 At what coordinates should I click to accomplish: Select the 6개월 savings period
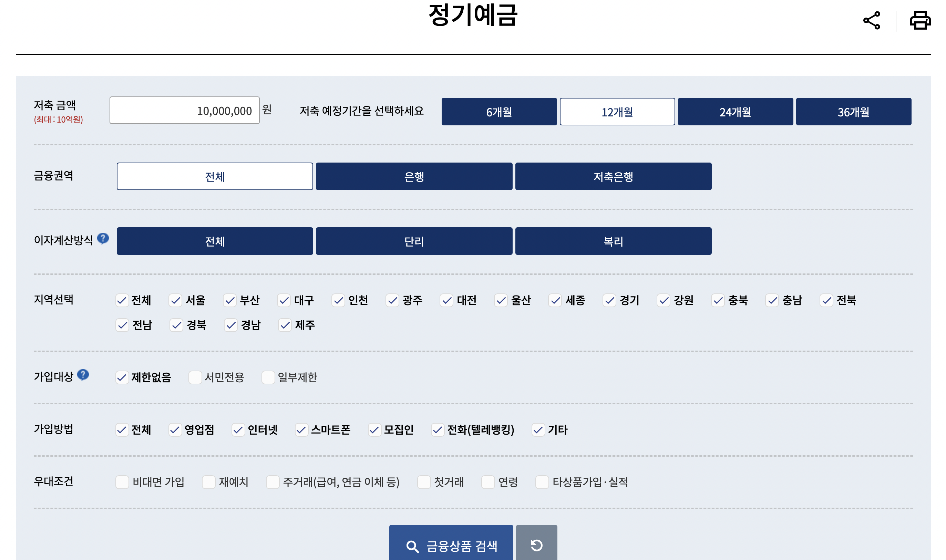499,111
